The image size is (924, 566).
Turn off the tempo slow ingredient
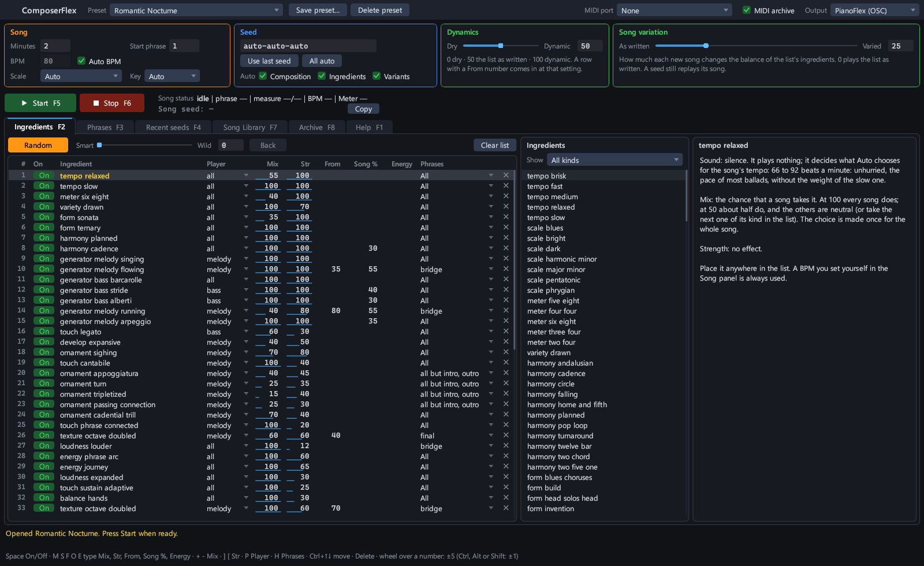pos(44,186)
